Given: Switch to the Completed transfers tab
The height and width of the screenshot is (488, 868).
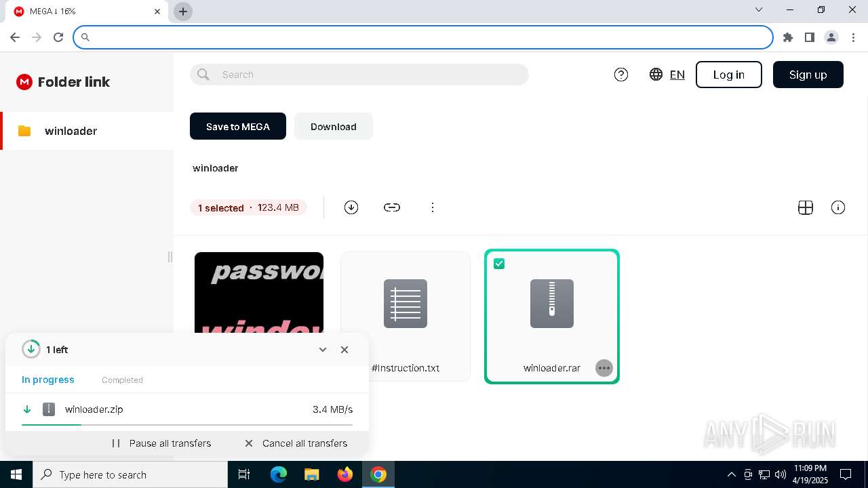Looking at the screenshot, I should [122, 380].
